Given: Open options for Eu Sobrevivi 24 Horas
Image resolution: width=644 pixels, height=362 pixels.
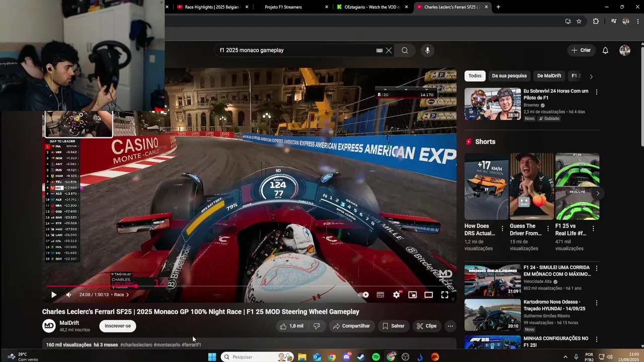Looking at the screenshot, I should (x=597, y=92).
